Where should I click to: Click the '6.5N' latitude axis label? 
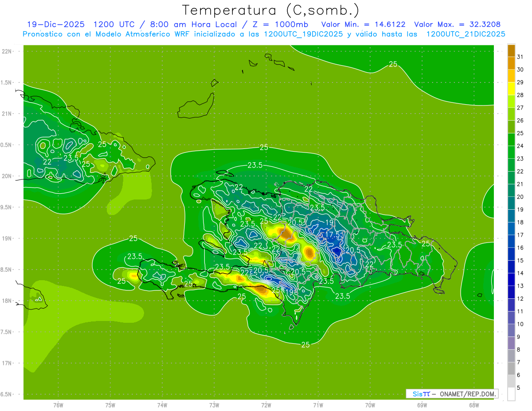(x=7, y=394)
